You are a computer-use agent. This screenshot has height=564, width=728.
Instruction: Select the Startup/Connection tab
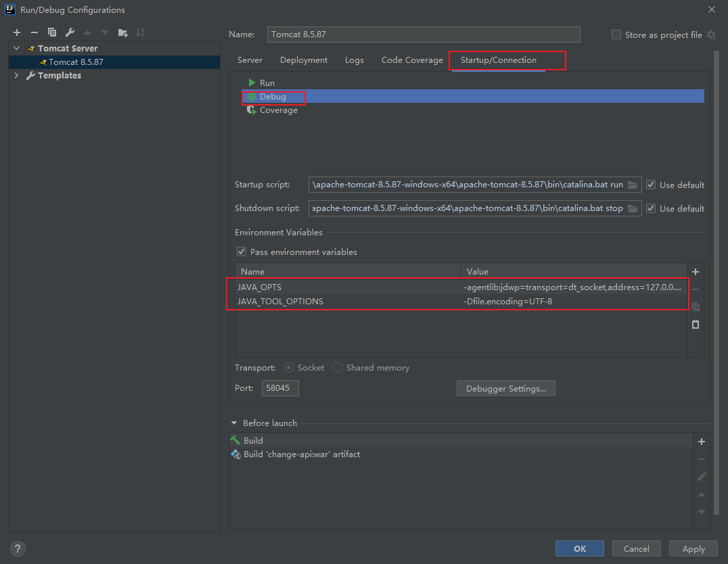[498, 60]
